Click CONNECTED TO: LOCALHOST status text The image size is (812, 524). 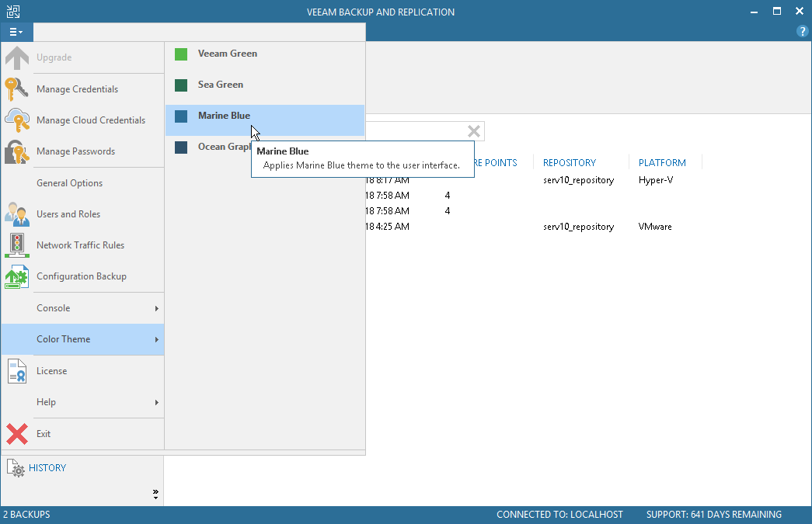(559, 514)
